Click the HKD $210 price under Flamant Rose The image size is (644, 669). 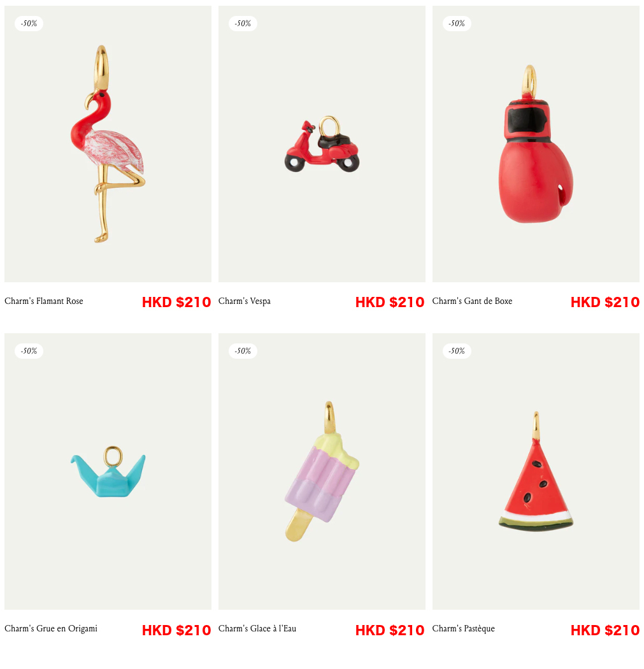pos(176,303)
